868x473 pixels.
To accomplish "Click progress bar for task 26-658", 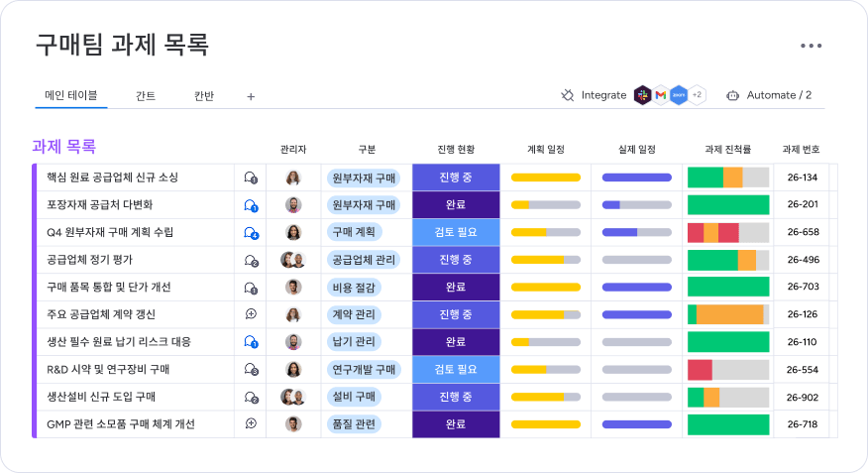I will (x=728, y=233).
